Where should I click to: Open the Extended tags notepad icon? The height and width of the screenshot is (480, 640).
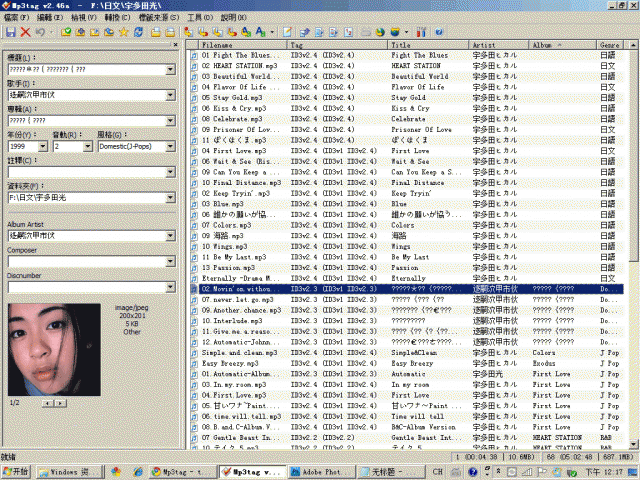(287, 32)
